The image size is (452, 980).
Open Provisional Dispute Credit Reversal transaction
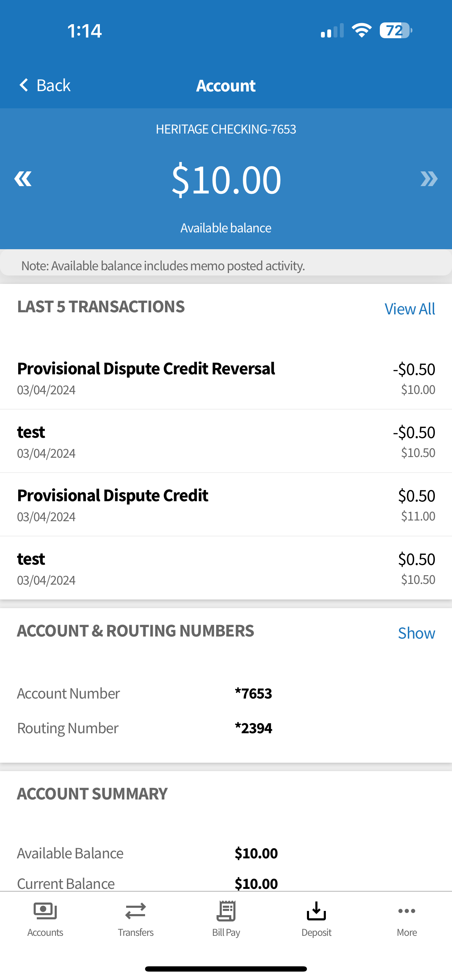pos(226,378)
